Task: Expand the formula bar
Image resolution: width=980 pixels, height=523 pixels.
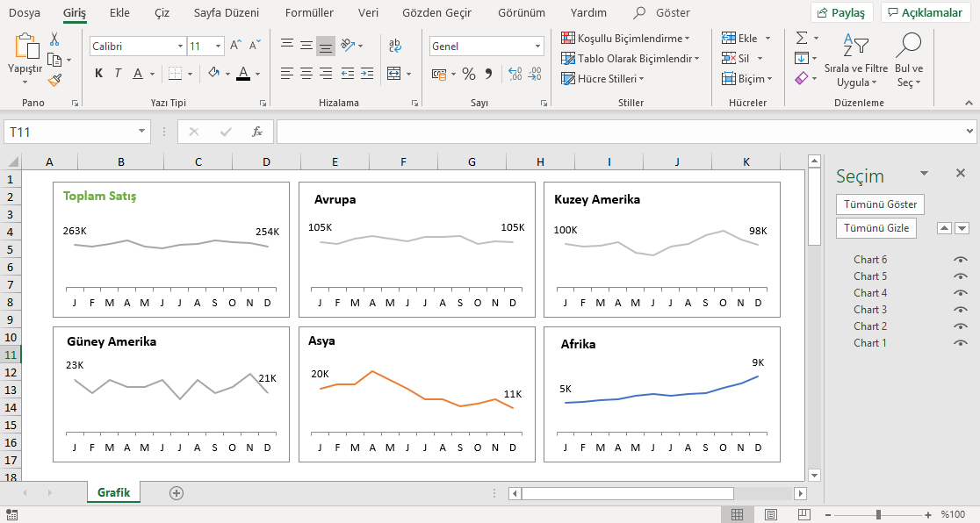Action: [969, 132]
